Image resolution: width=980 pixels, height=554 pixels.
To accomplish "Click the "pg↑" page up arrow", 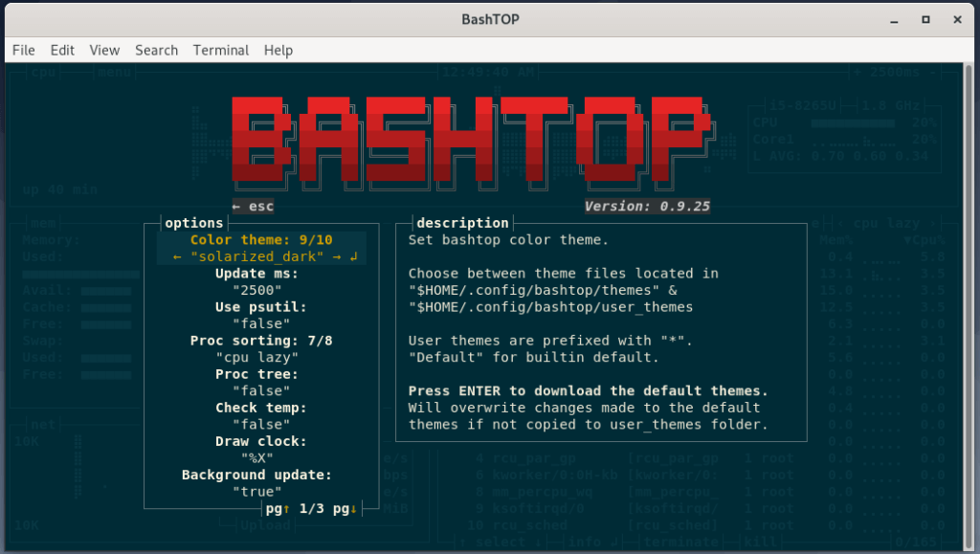I will (x=278, y=509).
